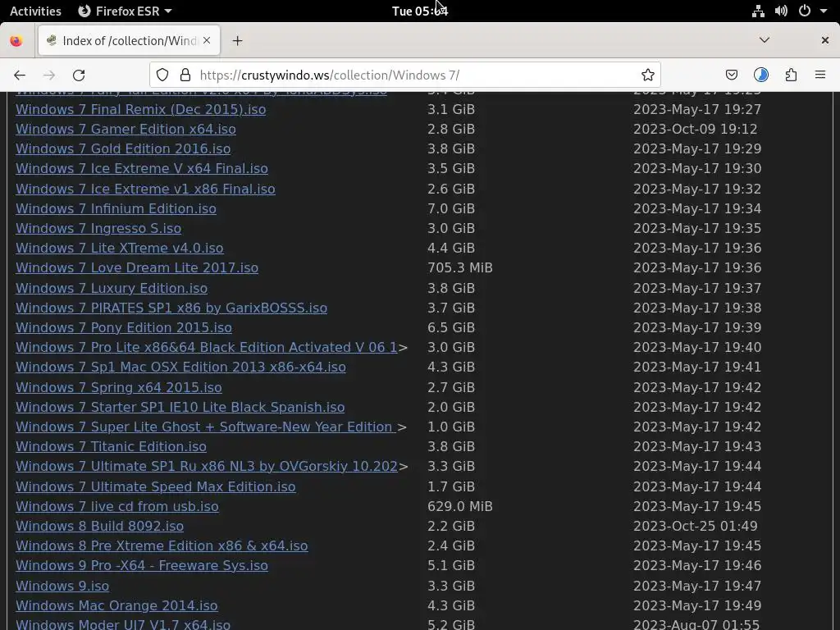Click the back navigation arrow
Viewport: 840px width, 630px height.
click(20, 75)
